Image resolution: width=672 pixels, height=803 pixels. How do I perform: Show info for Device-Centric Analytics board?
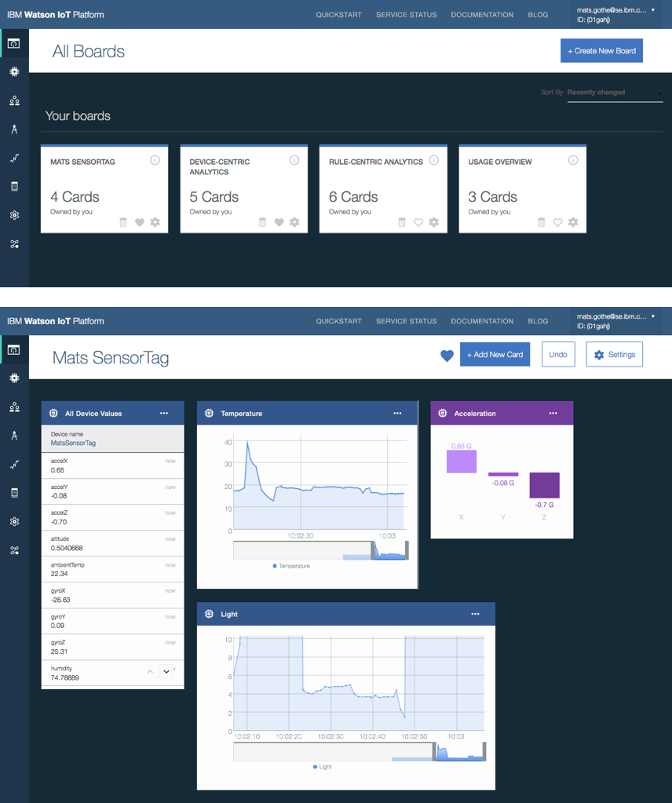point(294,160)
